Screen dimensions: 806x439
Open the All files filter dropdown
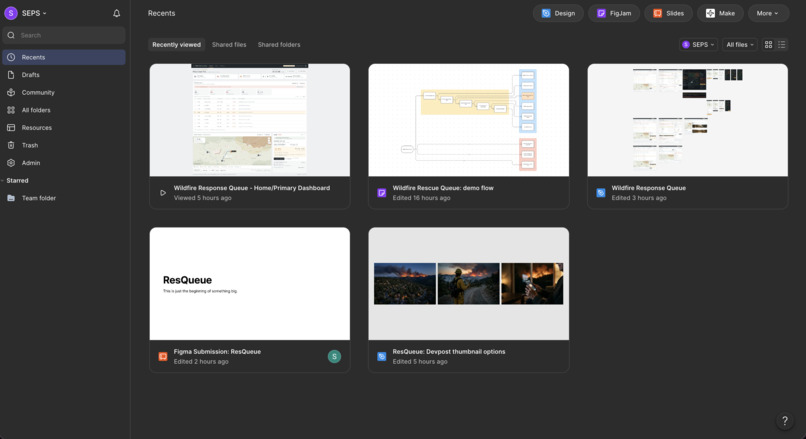point(740,45)
